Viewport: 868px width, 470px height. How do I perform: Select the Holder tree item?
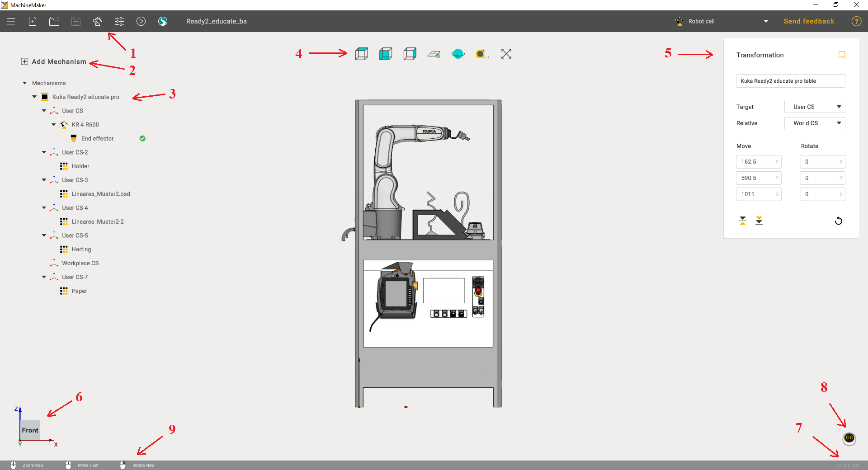pyautogui.click(x=80, y=166)
